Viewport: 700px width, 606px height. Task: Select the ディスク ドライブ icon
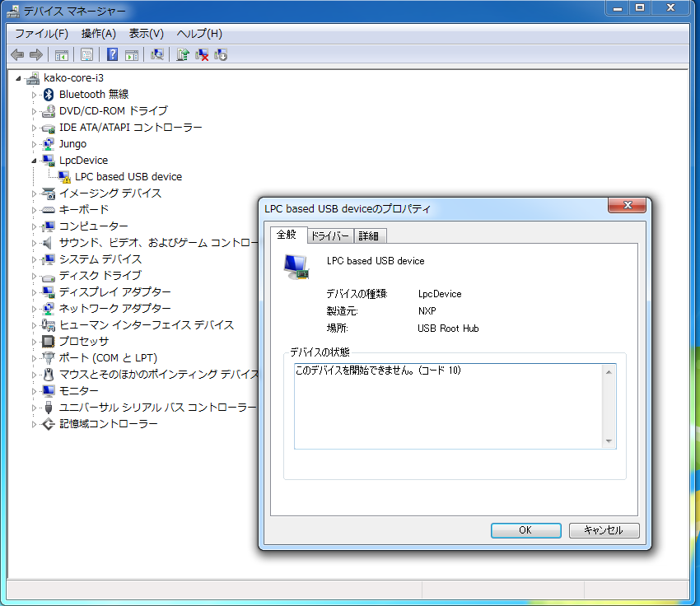click(49, 277)
